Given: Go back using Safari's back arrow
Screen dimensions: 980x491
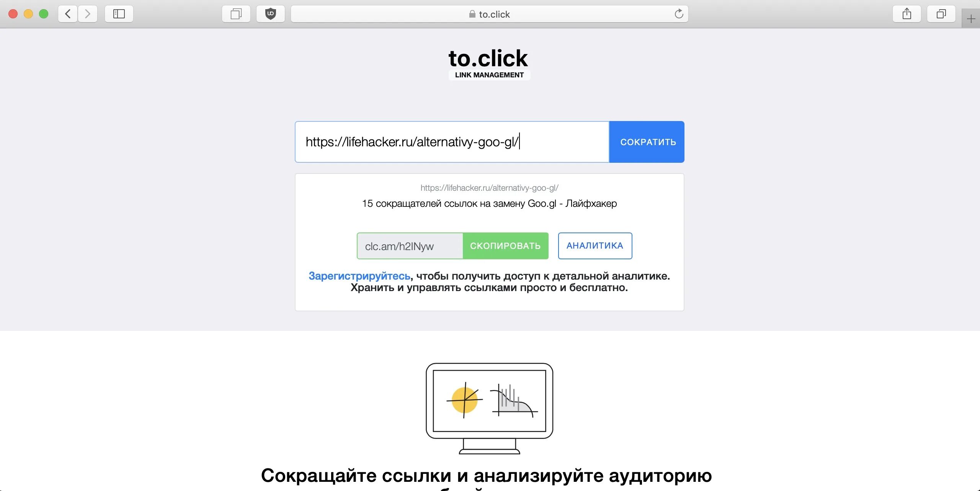Looking at the screenshot, I should tap(68, 14).
